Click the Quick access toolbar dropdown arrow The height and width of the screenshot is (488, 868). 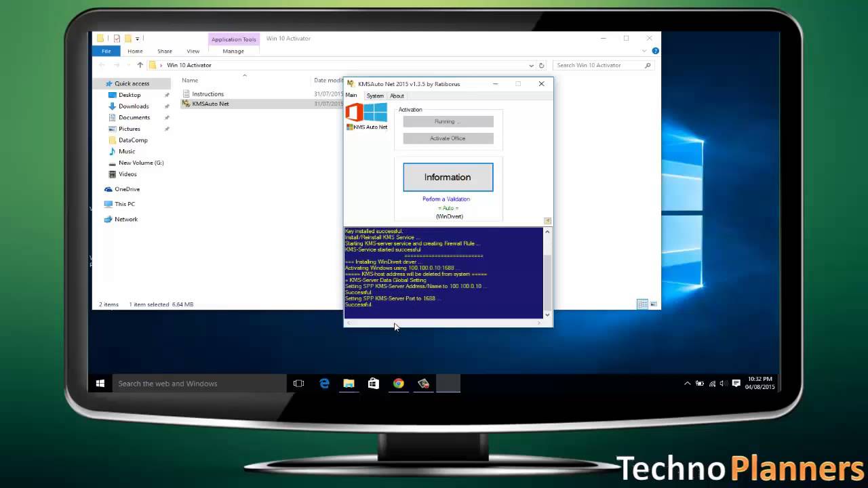tap(137, 39)
